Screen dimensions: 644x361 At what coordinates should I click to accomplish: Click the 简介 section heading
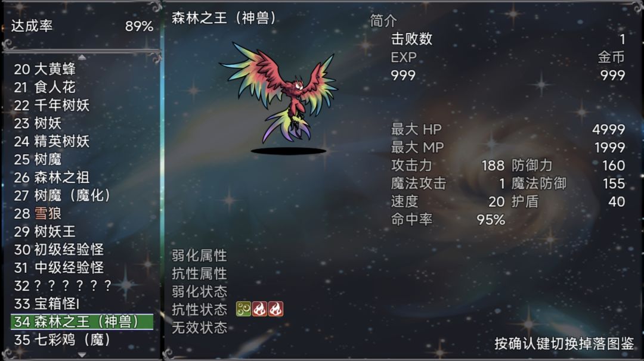tap(383, 20)
